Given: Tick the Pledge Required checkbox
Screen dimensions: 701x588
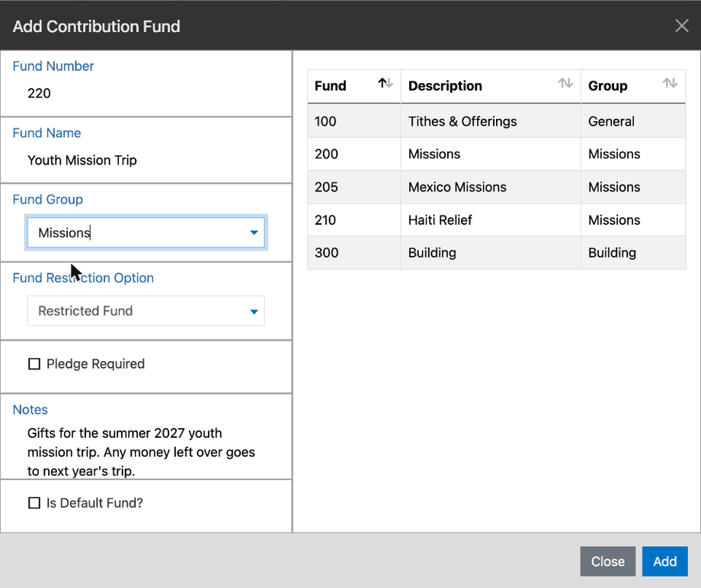Looking at the screenshot, I should click(x=34, y=364).
